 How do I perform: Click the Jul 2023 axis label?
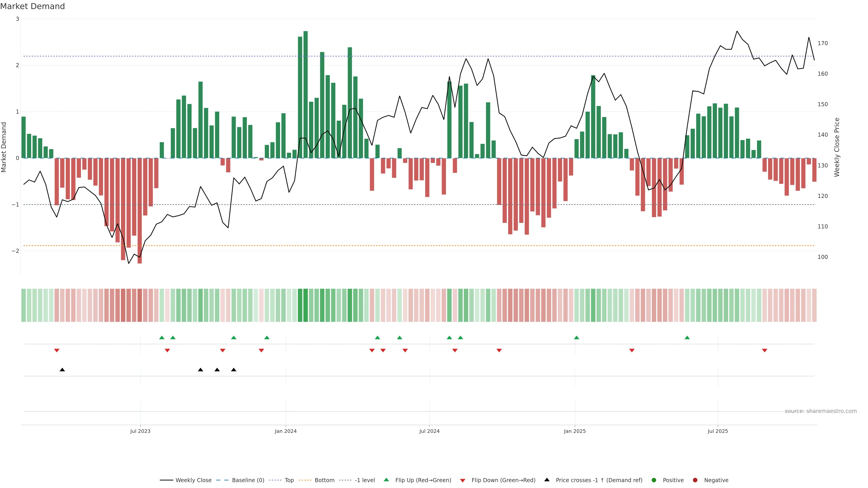pos(140,431)
